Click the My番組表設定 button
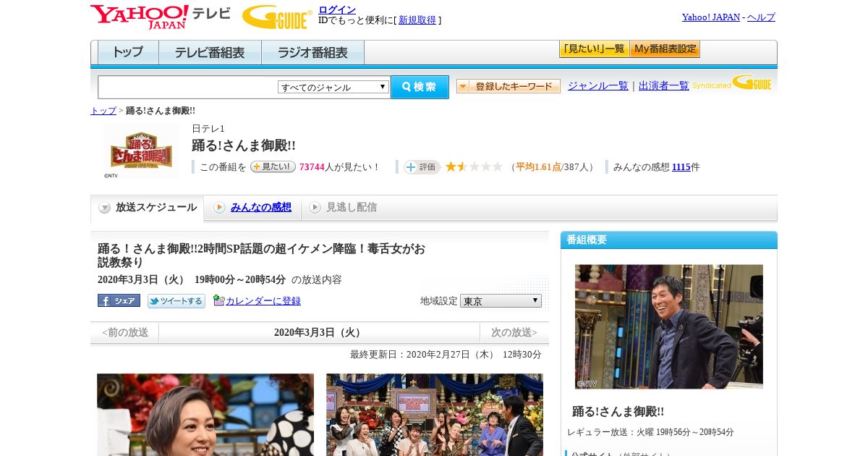 tap(665, 49)
